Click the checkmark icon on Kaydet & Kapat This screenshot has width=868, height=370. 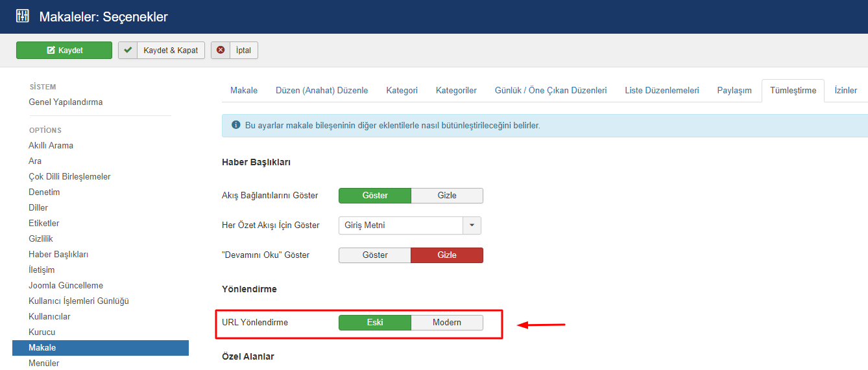pos(128,51)
